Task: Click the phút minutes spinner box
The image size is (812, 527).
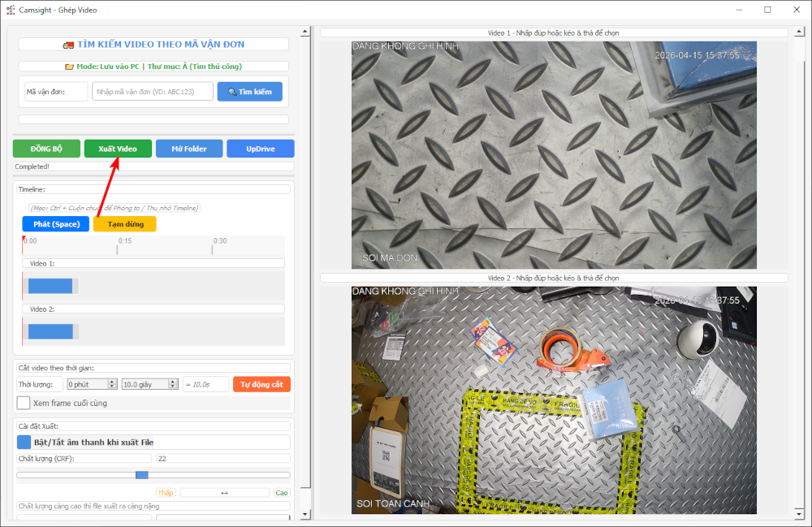Action: (91, 384)
